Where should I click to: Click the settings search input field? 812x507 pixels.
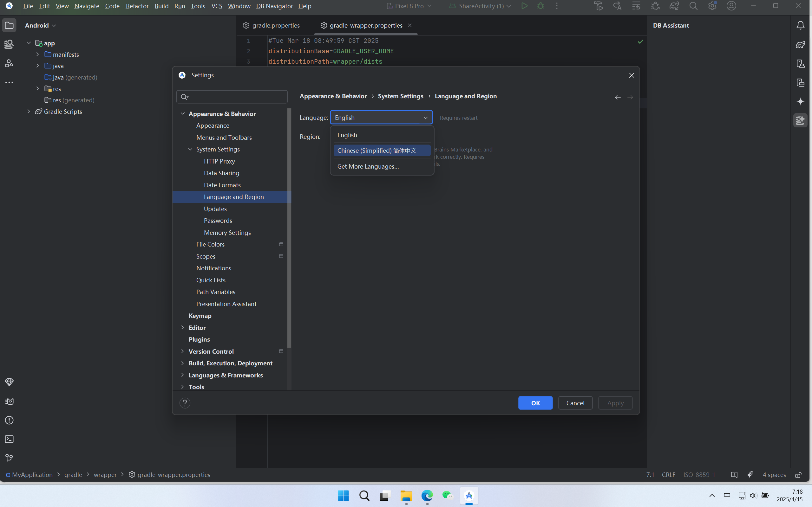[x=235, y=97]
